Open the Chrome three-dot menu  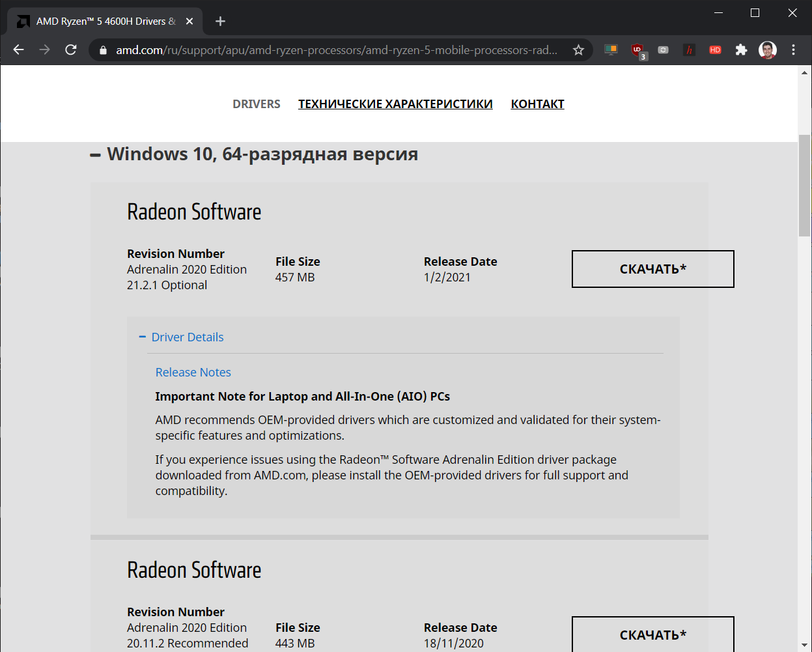(x=793, y=50)
